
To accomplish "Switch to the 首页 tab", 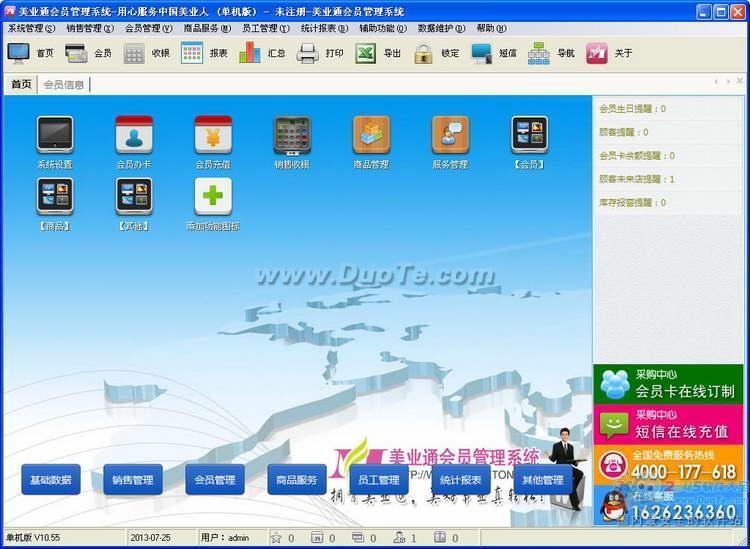I will (22, 85).
